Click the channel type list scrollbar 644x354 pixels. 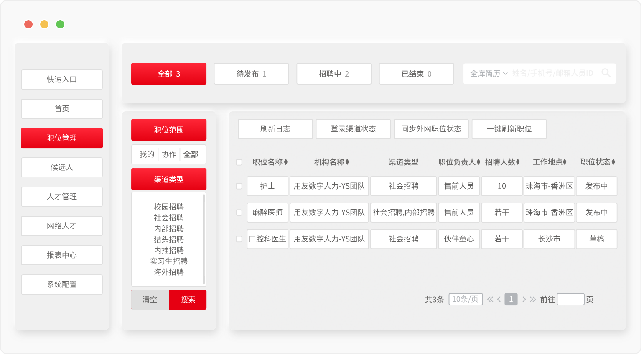click(x=204, y=239)
